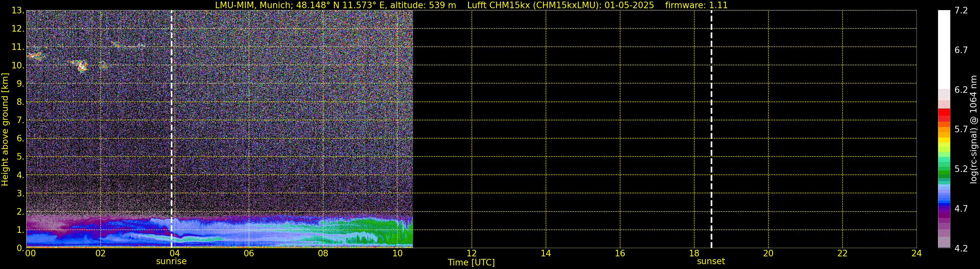Click the white dashed sunset marker line
The width and height of the screenshot is (980, 269).
click(711, 129)
